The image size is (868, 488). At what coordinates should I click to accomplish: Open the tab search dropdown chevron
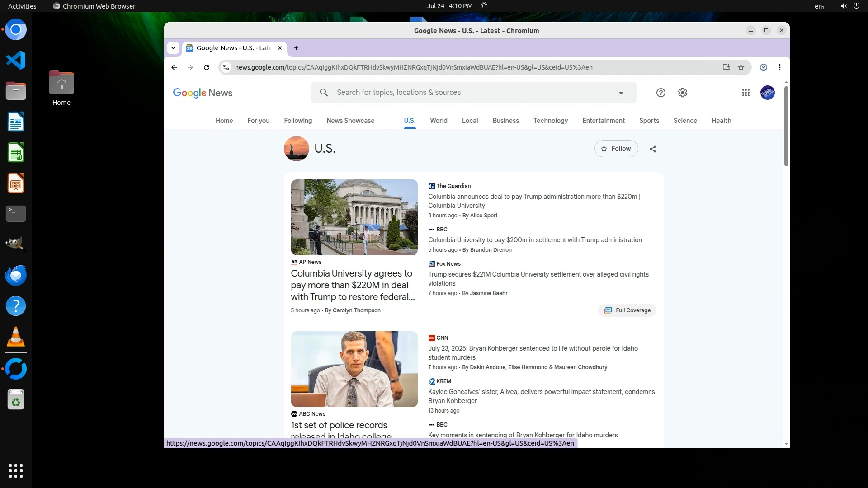click(173, 48)
